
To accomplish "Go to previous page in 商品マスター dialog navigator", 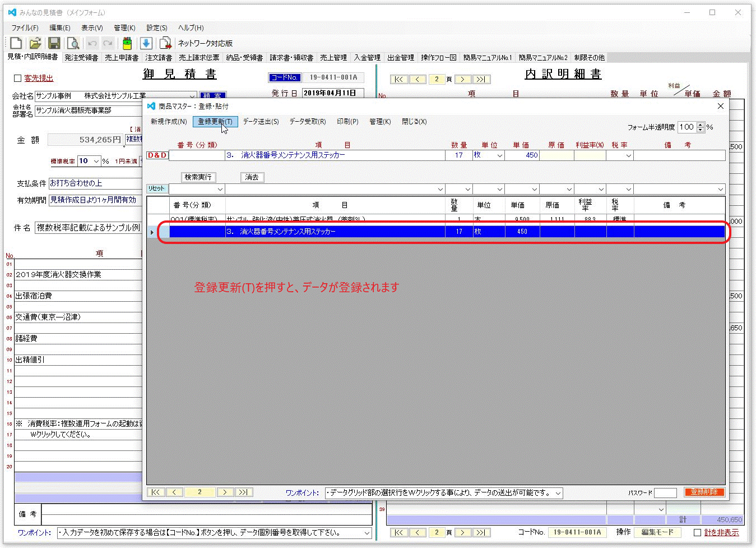I will coord(174,492).
